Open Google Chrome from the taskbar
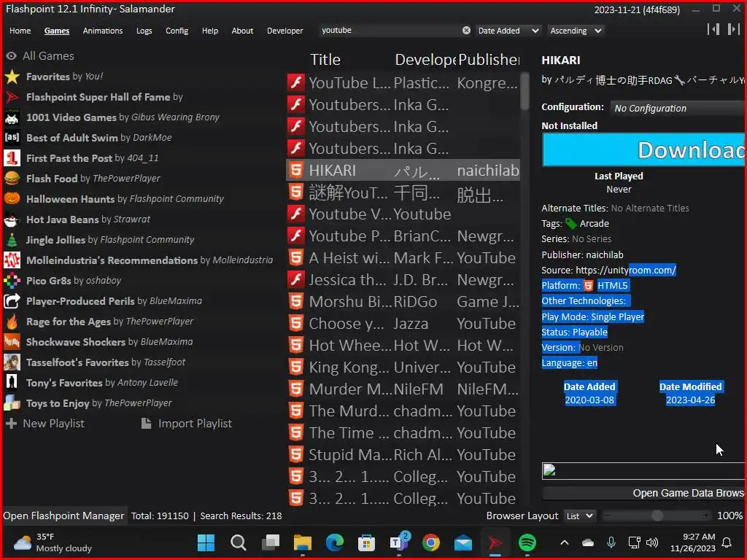Image resolution: width=747 pixels, height=560 pixels. click(430, 542)
